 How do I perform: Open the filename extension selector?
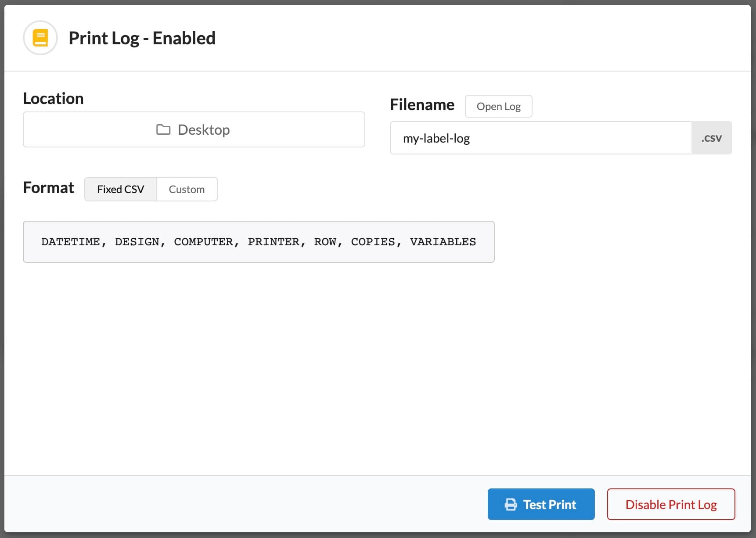[712, 138]
